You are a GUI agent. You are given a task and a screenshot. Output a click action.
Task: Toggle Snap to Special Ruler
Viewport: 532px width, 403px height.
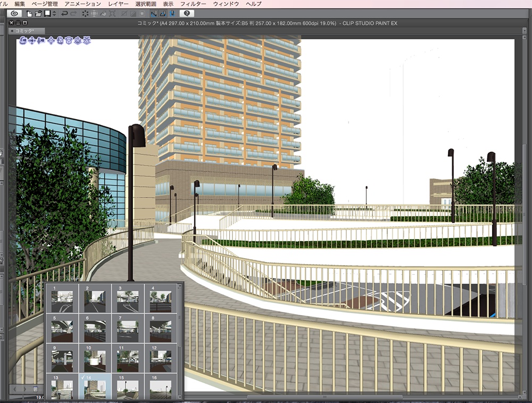click(x=163, y=14)
